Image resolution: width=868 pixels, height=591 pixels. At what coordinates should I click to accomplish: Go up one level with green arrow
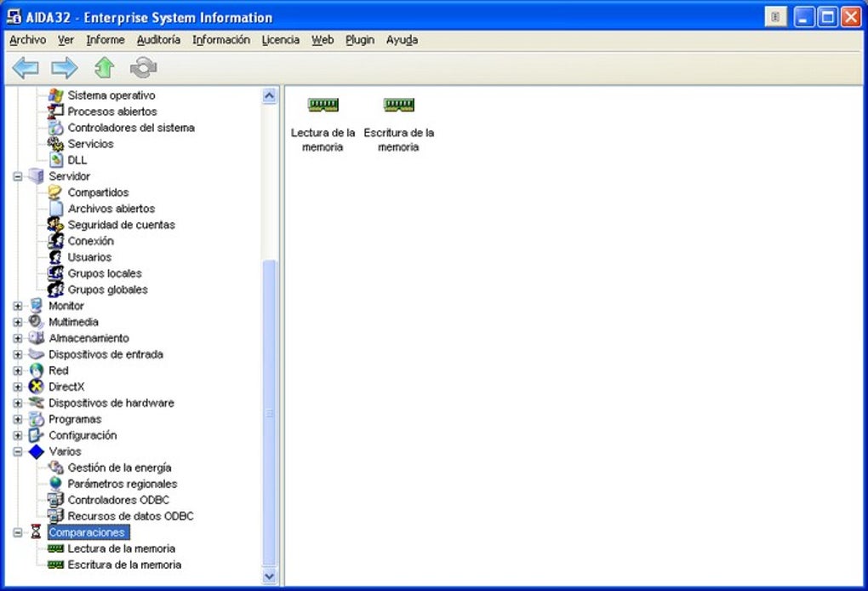click(x=104, y=68)
